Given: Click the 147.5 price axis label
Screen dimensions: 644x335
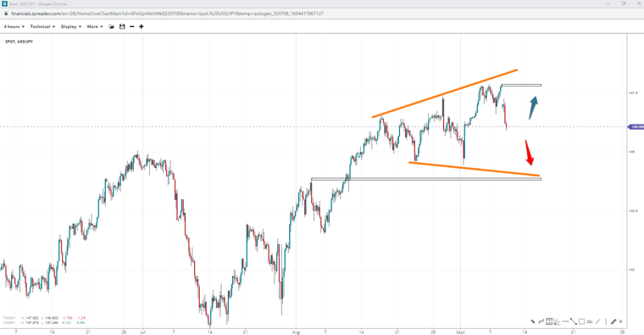Looking at the screenshot, I should (633, 93).
